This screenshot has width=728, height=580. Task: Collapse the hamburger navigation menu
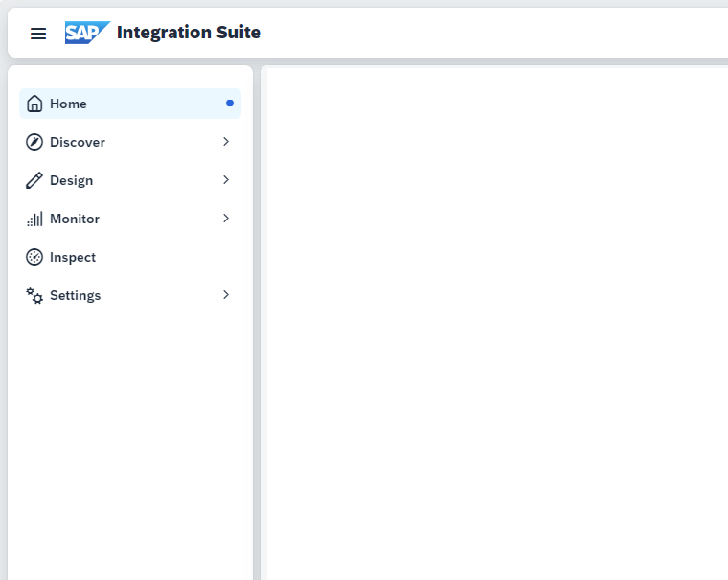coord(38,33)
